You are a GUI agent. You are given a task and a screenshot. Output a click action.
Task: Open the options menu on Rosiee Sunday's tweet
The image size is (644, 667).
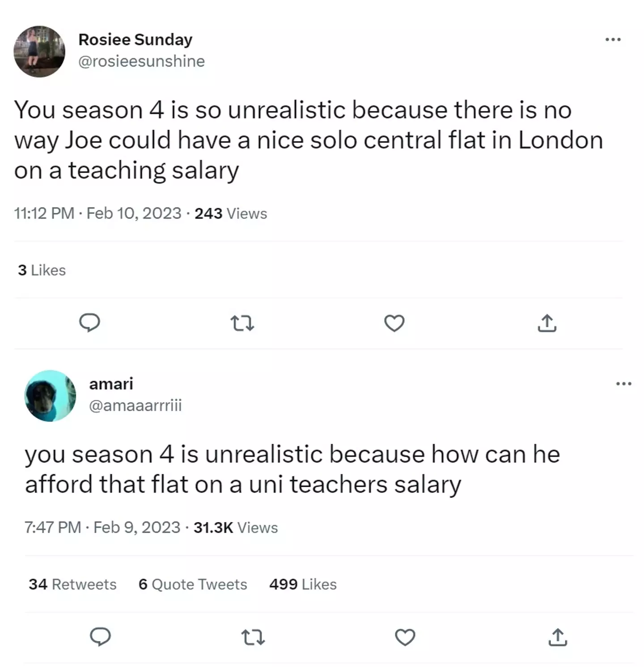point(613,39)
